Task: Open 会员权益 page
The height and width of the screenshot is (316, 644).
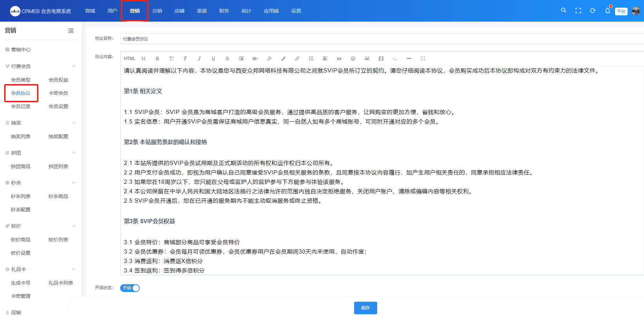Action: tap(58, 80)
